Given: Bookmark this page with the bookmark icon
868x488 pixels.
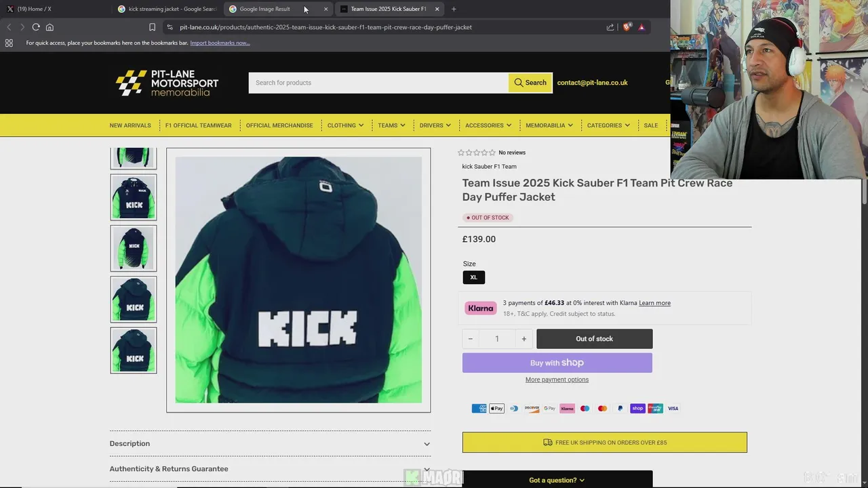Looking at the screenshot, I should tap(152, 27).
